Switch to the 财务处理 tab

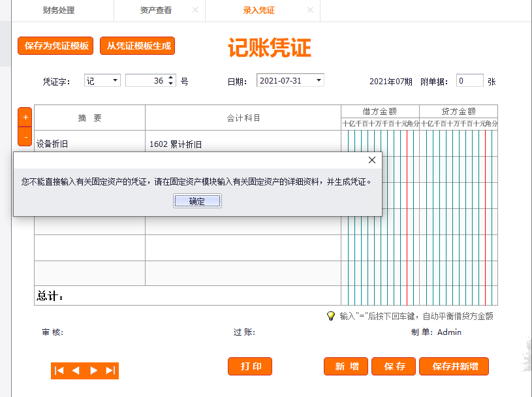point(59,10)
